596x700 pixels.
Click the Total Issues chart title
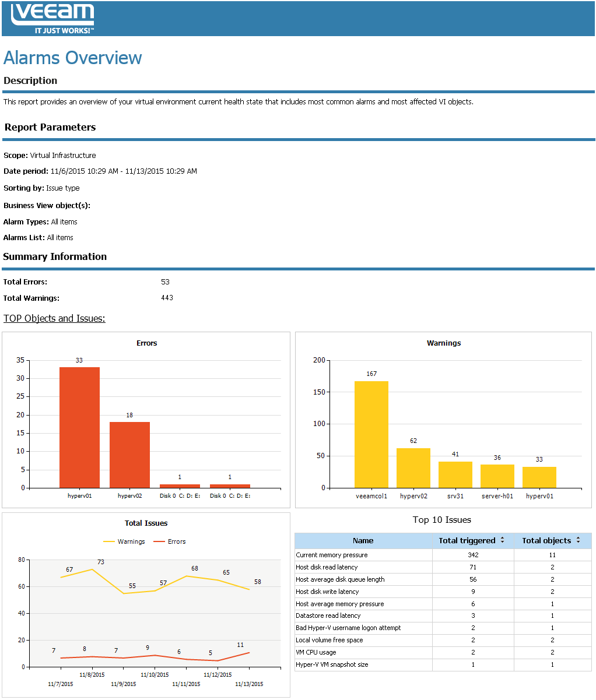tap(146, 523)
